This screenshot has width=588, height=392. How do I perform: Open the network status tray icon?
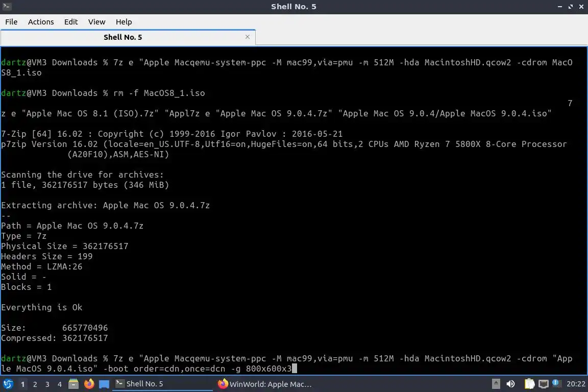point(544,384)
